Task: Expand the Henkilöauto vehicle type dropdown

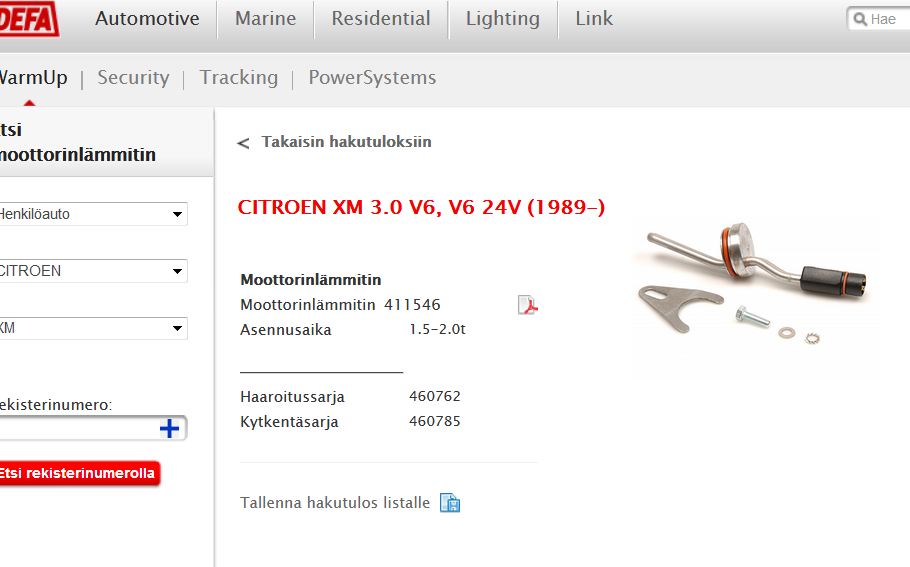Action: tap(93, 214)
